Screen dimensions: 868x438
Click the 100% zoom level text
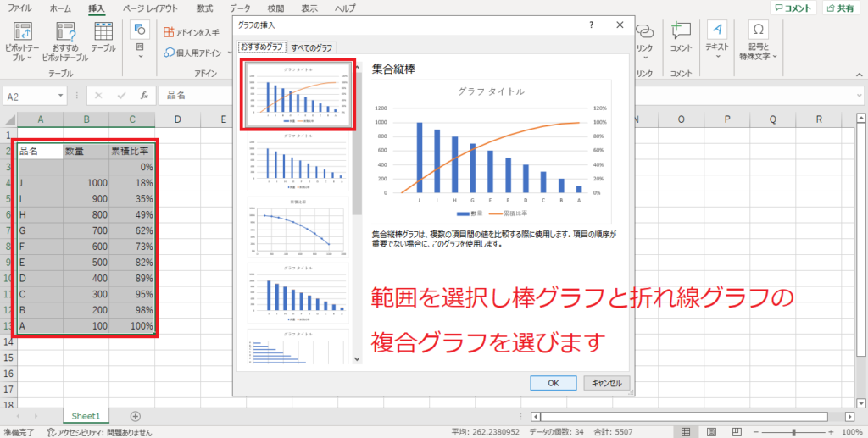pos(853,432)
